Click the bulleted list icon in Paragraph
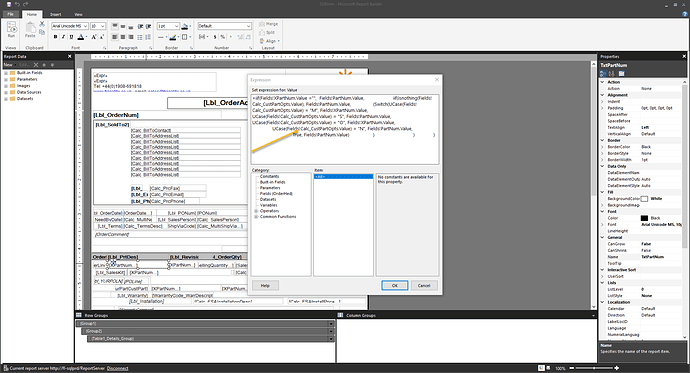 click(x=140, y=37)
